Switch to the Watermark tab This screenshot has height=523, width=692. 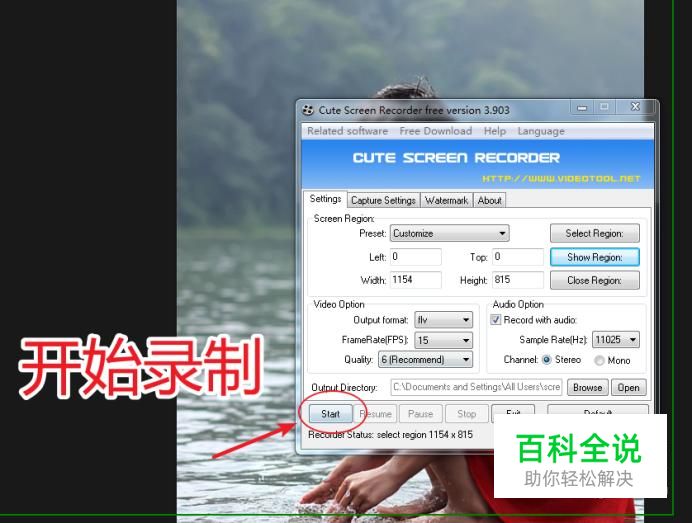point(446,200)
